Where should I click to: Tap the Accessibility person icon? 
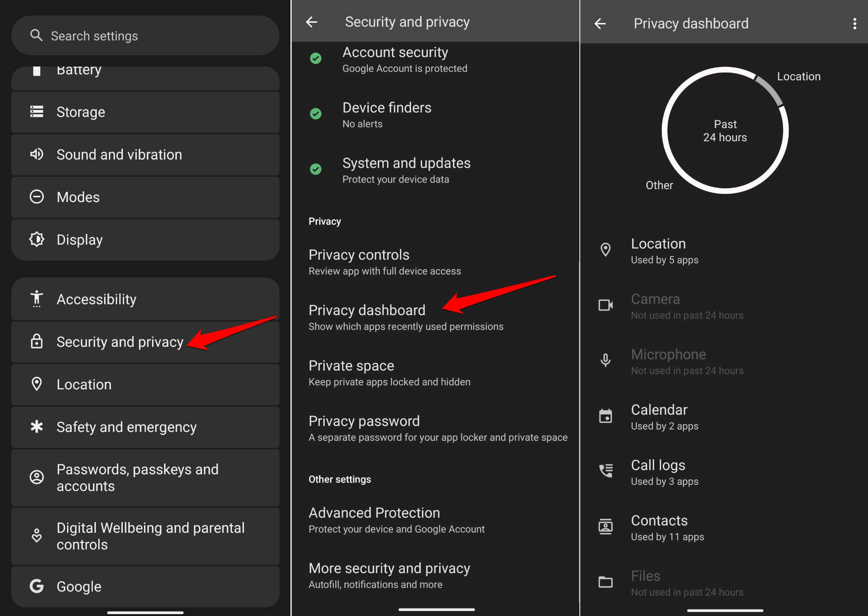tap(37, 299)
